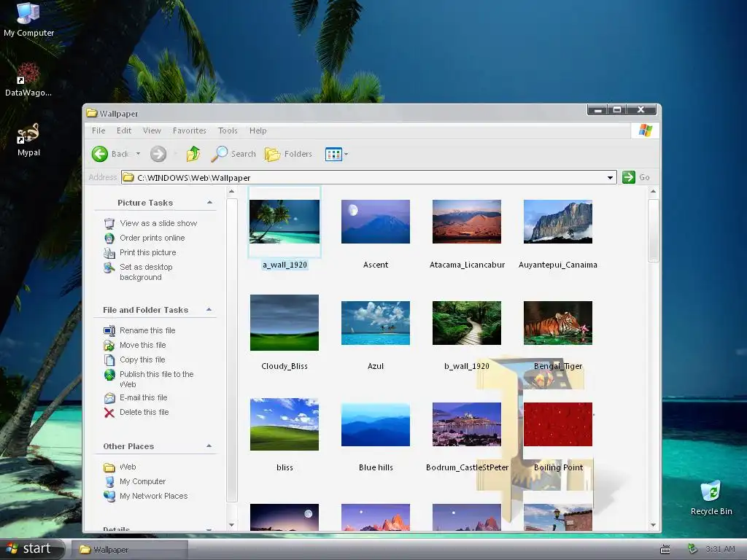This screenshot has height=560, width=747.
Task: Click Move this file icon
Action: coord(109,345)
